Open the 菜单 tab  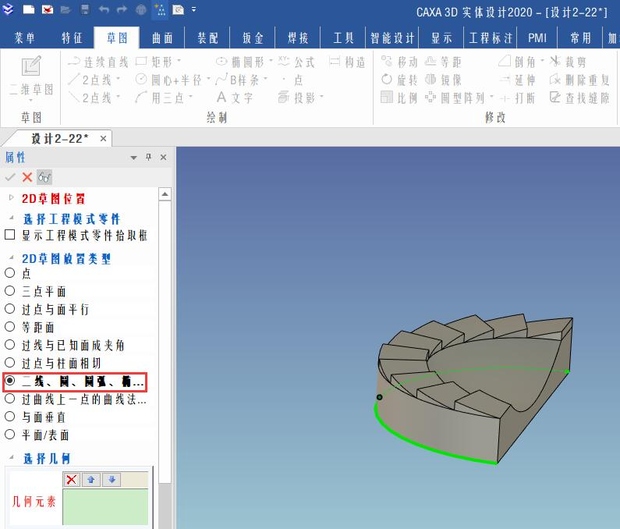(x=25, y=38)
